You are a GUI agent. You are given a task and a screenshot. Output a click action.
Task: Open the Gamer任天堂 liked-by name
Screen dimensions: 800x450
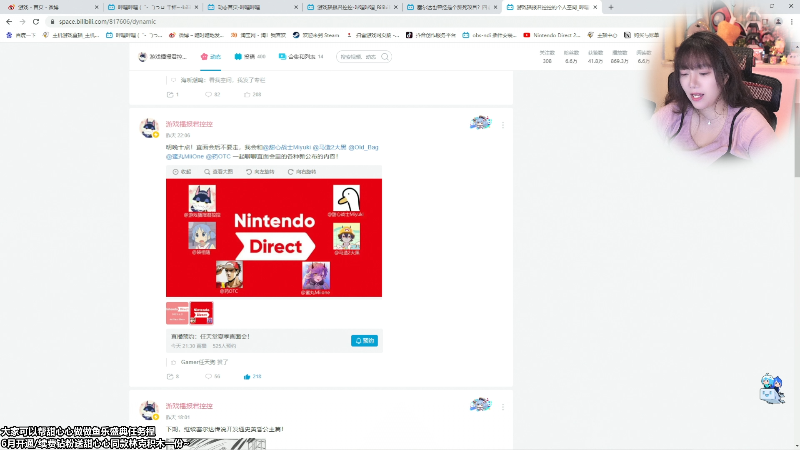198,362
